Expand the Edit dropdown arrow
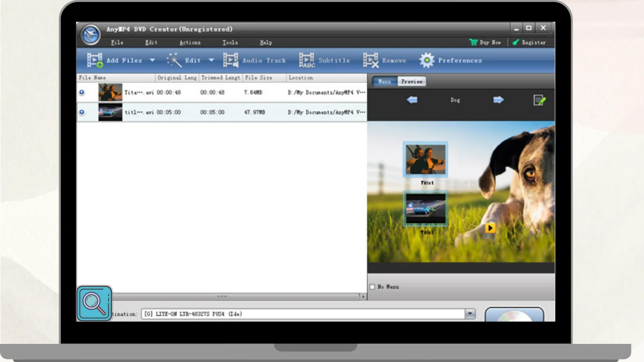 coord(211,60)
